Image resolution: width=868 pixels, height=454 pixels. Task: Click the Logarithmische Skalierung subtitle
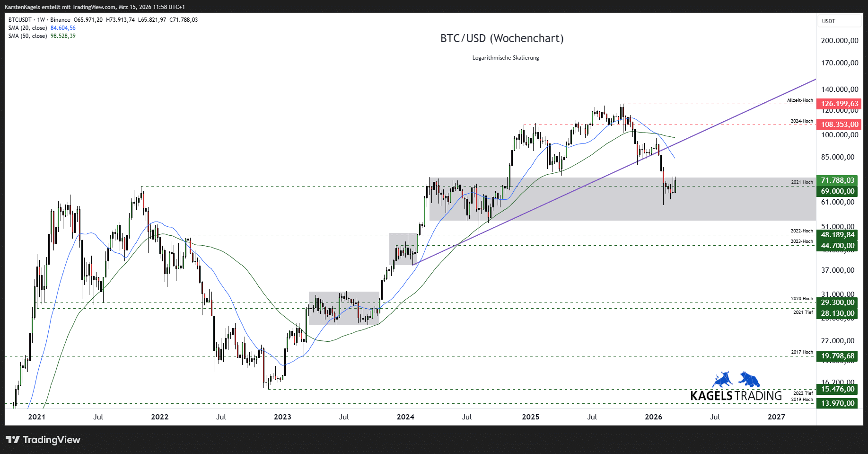[x=506, y=58]
